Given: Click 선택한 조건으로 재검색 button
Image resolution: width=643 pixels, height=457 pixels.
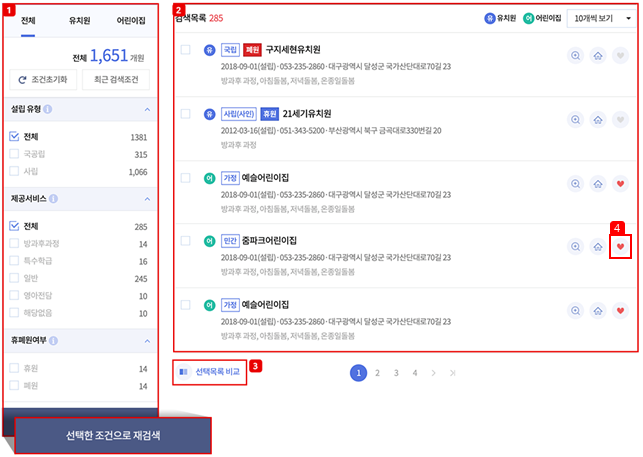Looking at the screenshot, I should point(113,435).
